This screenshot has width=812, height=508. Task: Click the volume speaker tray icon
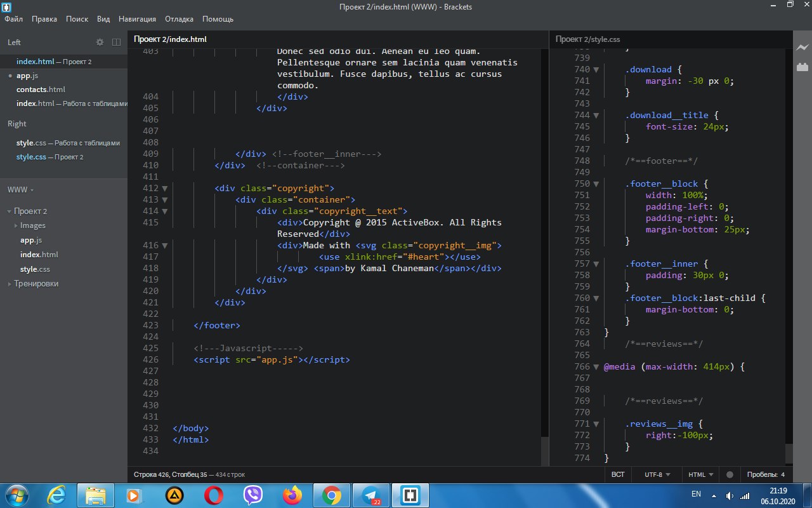click(730, 495)
